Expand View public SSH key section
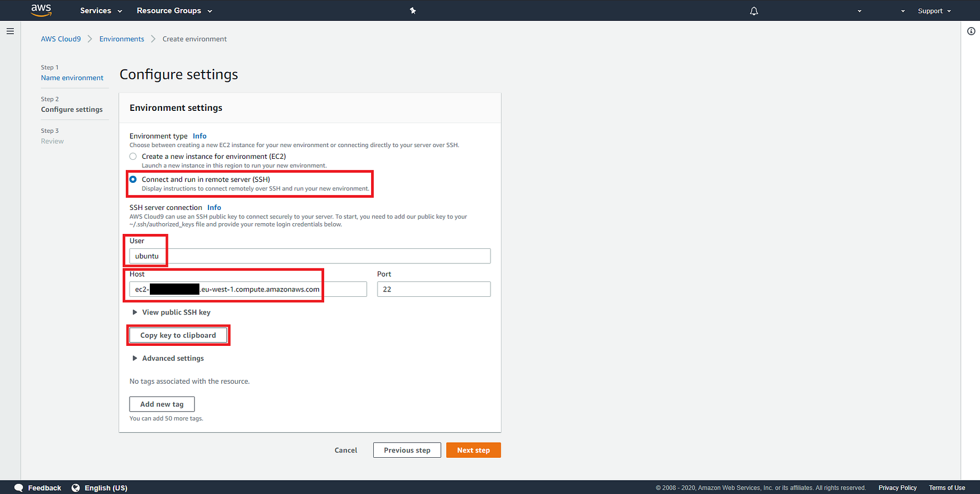This screenshot has width=980, height=494. pos(171,312)
